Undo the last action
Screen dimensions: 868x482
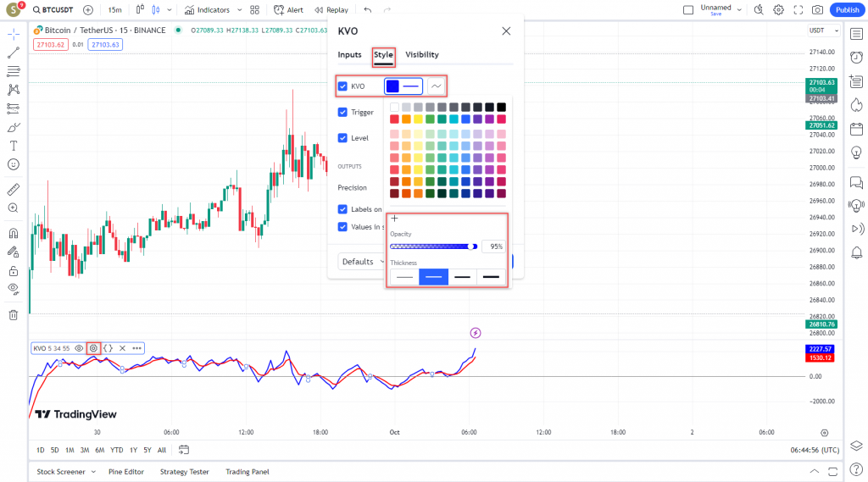(x=368, y=10)
